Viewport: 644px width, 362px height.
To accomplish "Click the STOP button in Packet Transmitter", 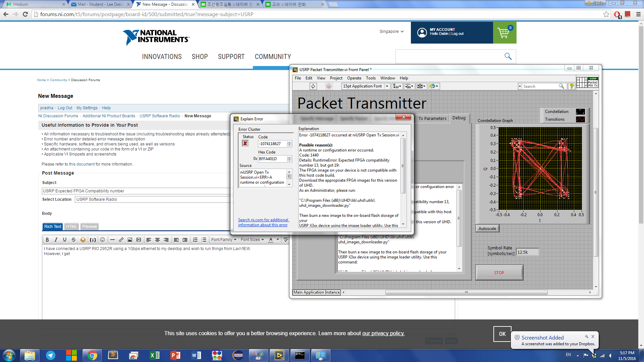I will (x=499, y=273).
